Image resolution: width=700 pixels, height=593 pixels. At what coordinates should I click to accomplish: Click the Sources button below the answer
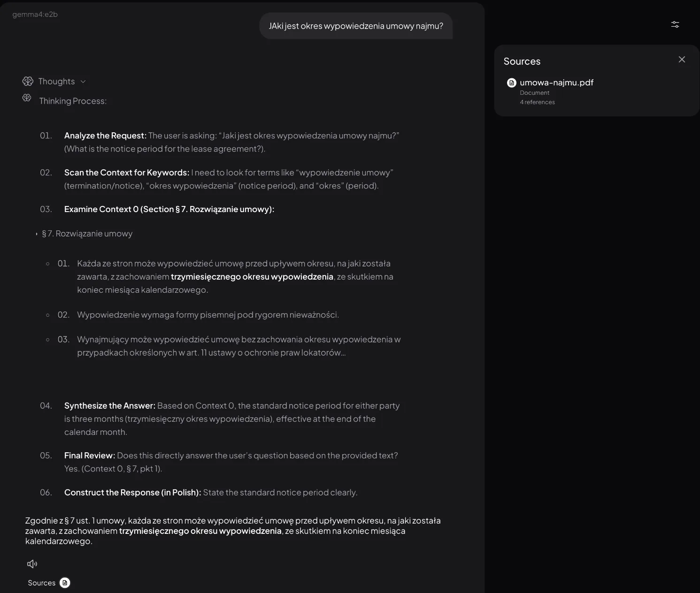pos(42,583)
